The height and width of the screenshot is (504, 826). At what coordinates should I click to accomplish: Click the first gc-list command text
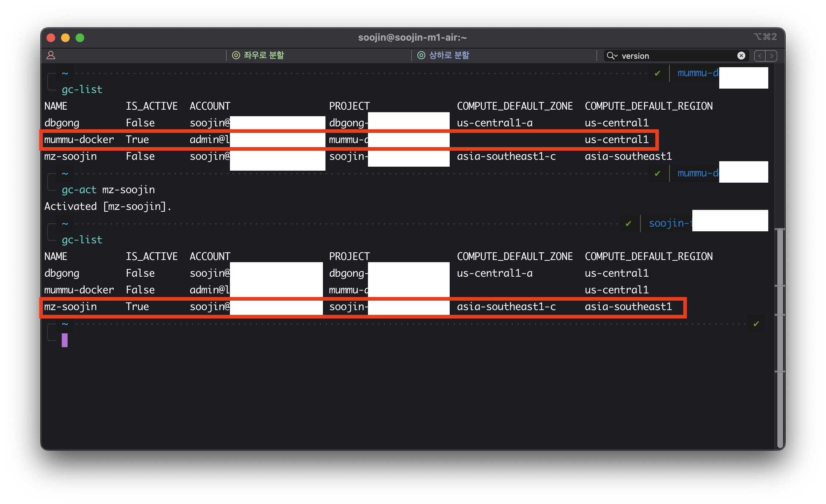tap(82, 90)
